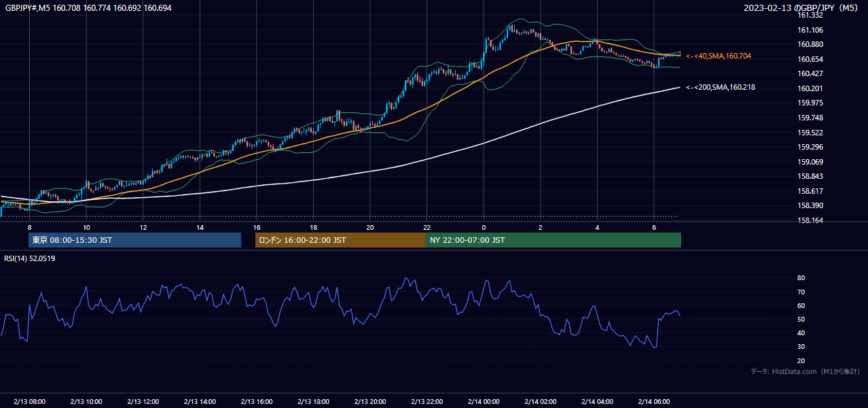Click the price axis value 160.201

[x=810, y=88]
